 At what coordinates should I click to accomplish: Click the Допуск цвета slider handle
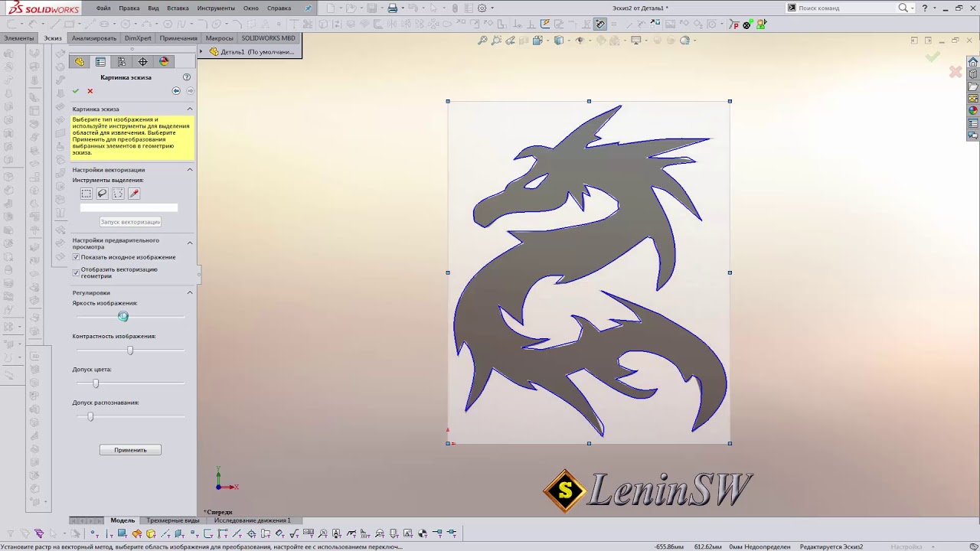[x=96, y=383]
